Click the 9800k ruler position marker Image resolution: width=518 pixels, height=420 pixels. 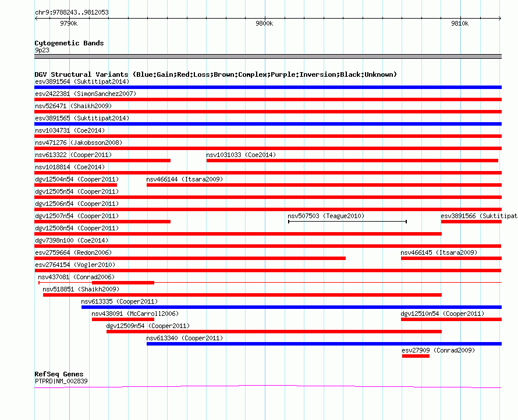pyautogui.click(x=264, y=23)
